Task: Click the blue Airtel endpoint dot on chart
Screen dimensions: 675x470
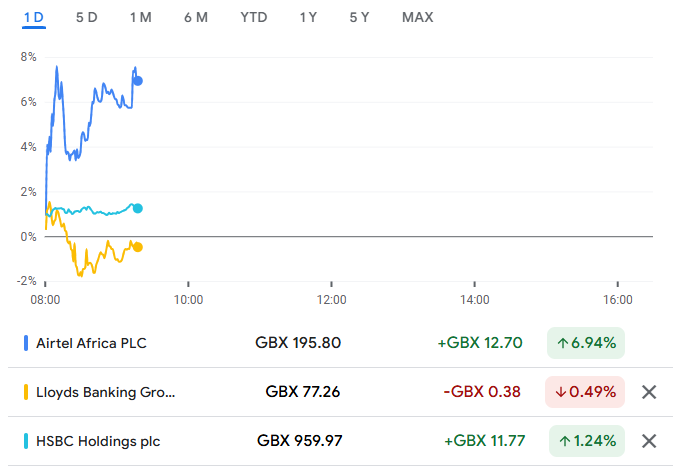Action: [138, 80]
